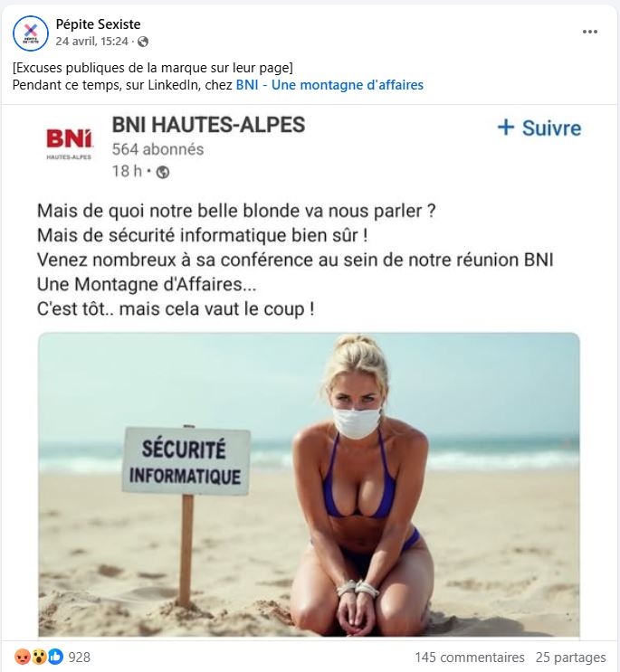Click the globe public visibility icon
Viewport: 620px width, 672px height.
click(x=143, y=42)
